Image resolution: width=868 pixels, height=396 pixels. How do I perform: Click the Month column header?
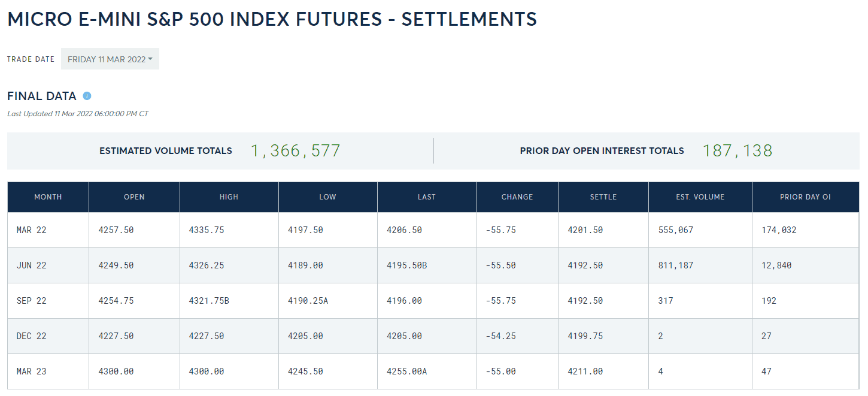tap(48, 197)
